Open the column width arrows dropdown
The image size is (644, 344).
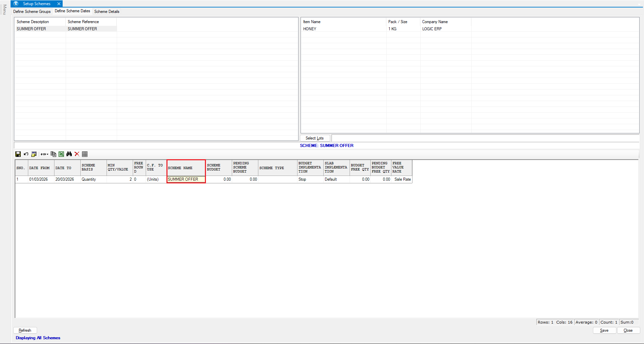(44, 154)
